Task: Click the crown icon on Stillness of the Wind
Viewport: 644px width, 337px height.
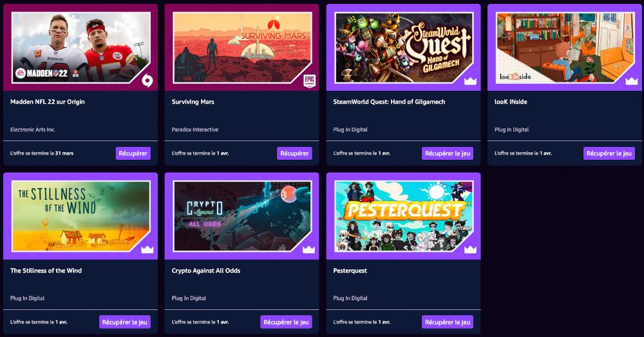Action: click(147, 250)
